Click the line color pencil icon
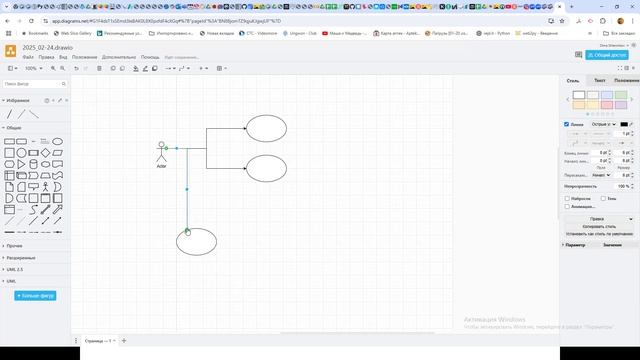640x360 pixels. point(145,68)
